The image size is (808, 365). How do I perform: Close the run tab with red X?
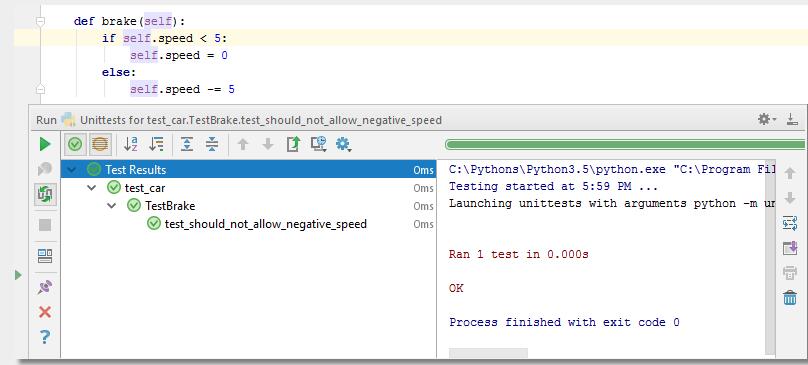click(45, 312)
